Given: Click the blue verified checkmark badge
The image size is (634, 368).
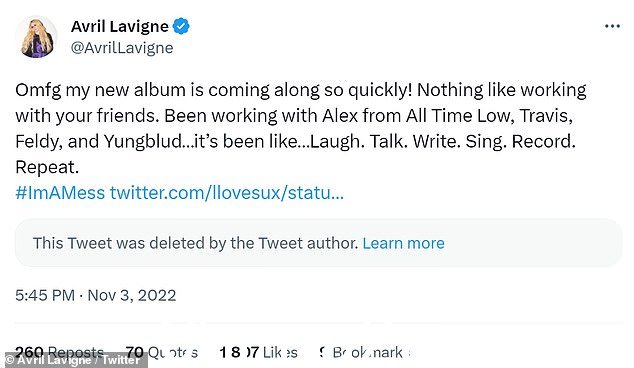Looking at the screenshot, I should point(181,26).
